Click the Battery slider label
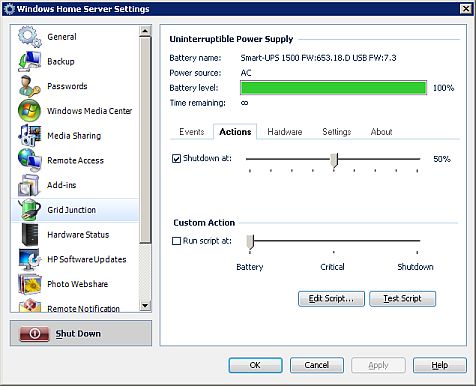 [250, 267]
